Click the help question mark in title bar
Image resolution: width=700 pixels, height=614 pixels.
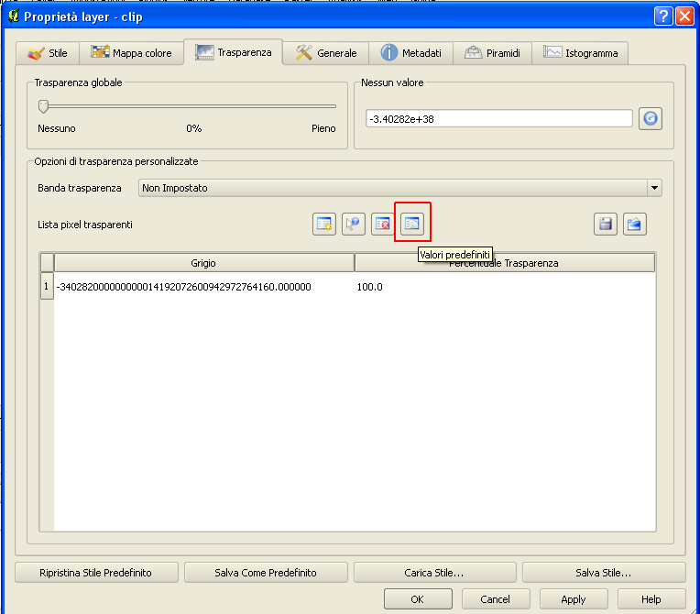coord(663,16)
